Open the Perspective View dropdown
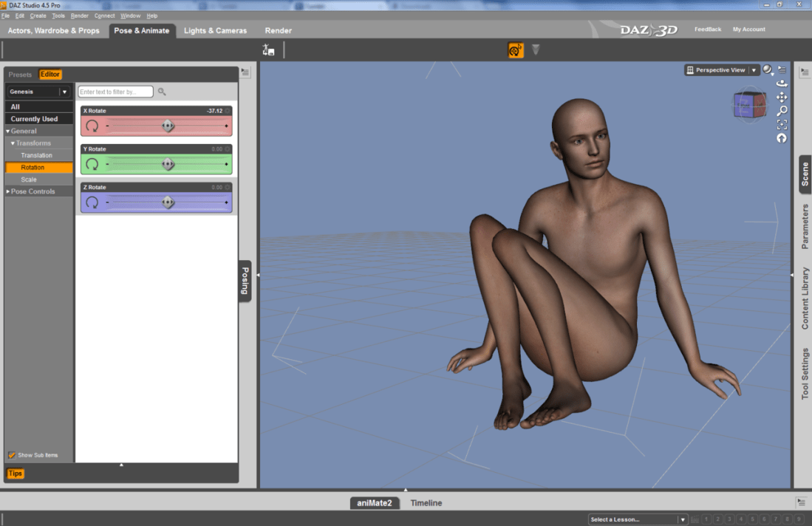Image resolution: width=812 pixels, height=526 pixels. [x=754, y=70]
